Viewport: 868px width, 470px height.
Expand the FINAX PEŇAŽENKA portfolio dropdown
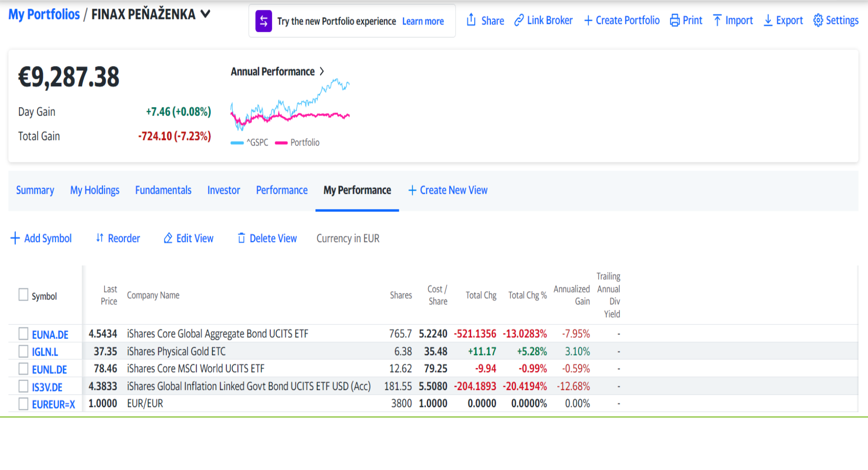click(x=206, y=14)
